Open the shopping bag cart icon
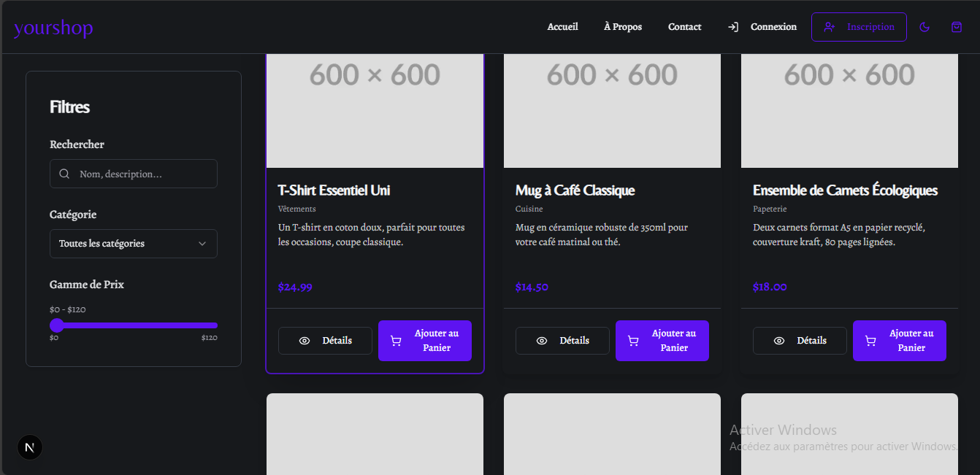 pos(957,27)
